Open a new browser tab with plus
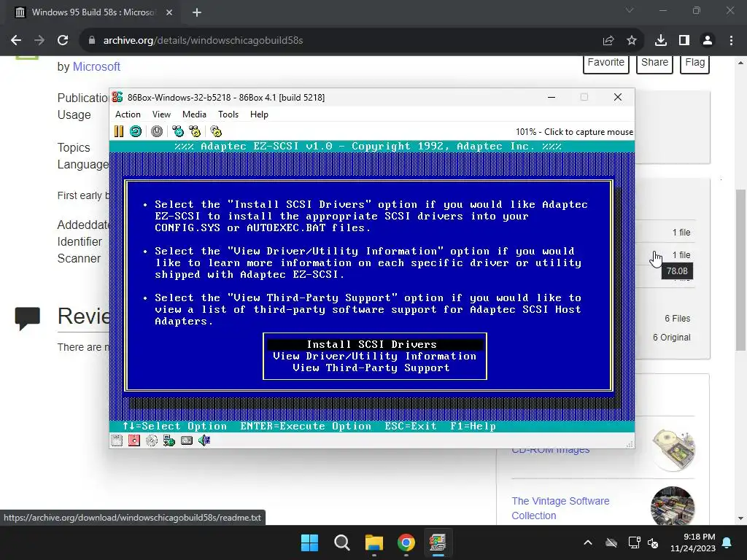Image resolution: width=747 pixels, height=560 pixels. point(197,12)
